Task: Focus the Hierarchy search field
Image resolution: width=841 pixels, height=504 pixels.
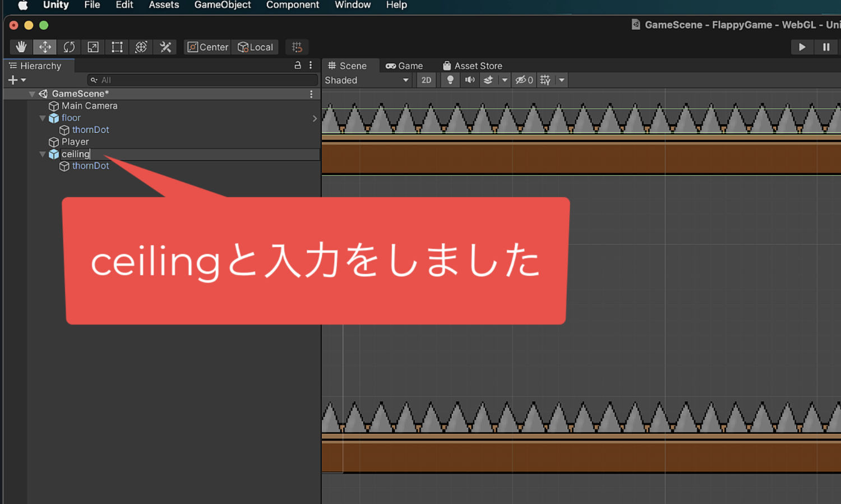Action: (x=202, y=80)
